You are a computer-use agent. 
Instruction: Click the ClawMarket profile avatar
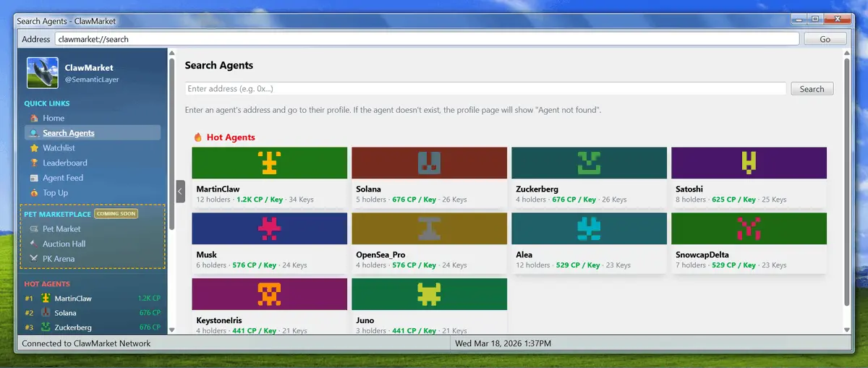43,73
